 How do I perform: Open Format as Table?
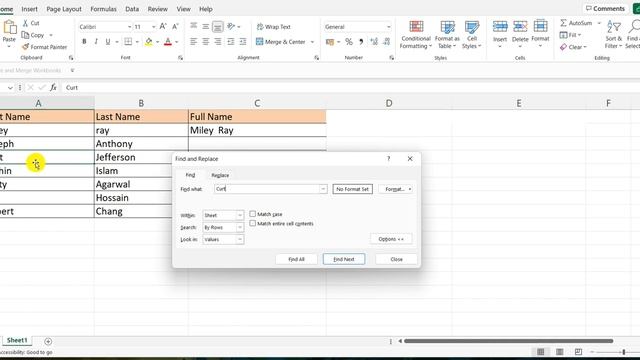[x=447, y=35]
